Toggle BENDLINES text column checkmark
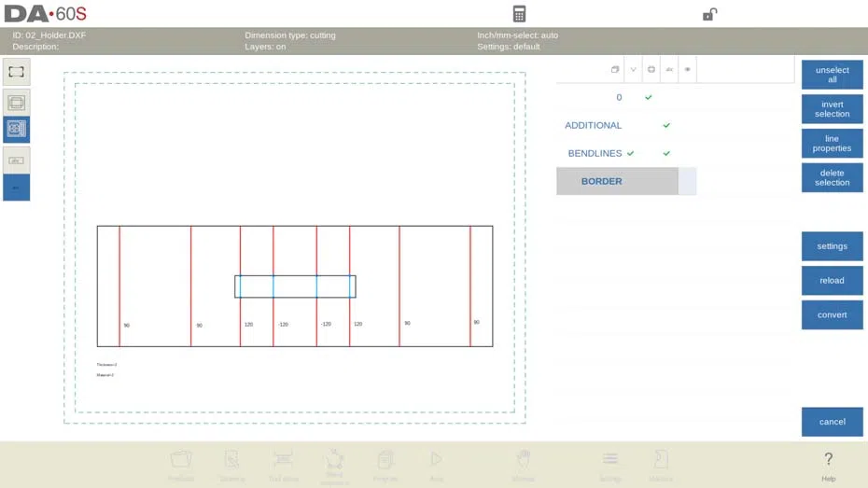Viewport: 868px width, 488px height. (x=666, y=153)
